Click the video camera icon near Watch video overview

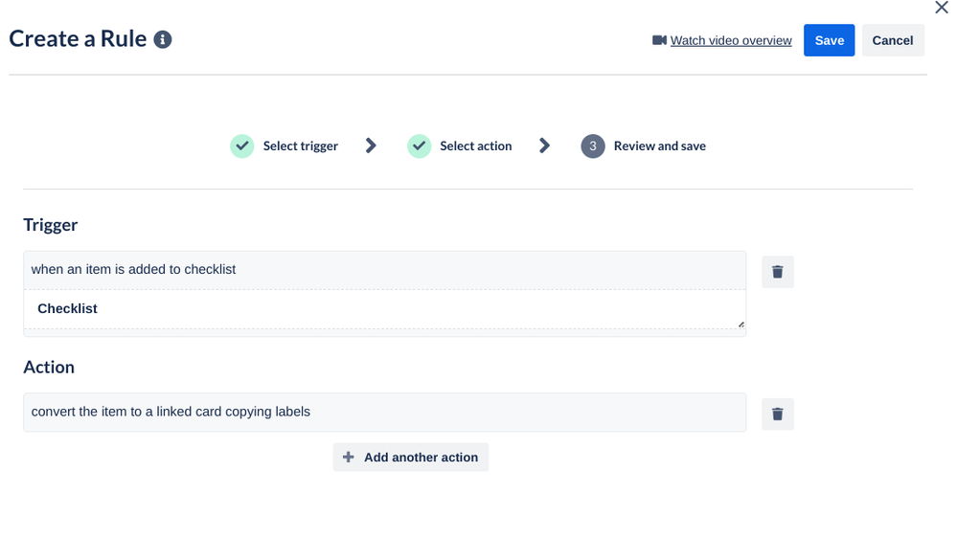pyautogui.click(x=659, y=40)
